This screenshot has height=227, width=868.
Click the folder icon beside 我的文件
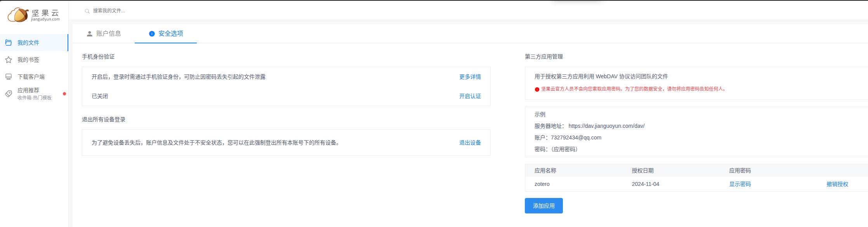click(x=9, y=43)
